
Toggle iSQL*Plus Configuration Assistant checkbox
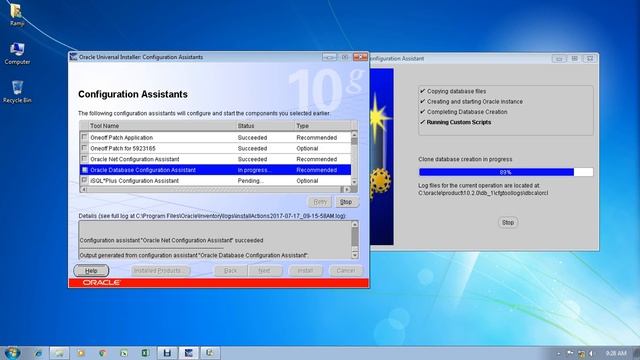84,180
